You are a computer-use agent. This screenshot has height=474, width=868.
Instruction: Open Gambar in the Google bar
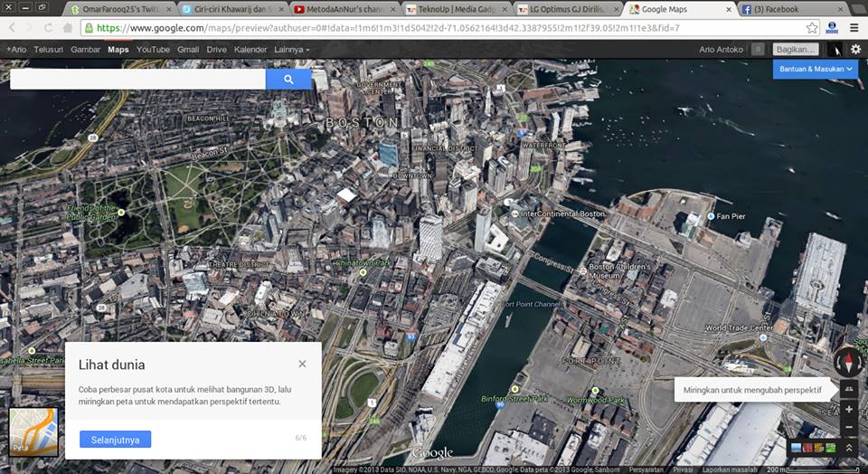(85, 49)
